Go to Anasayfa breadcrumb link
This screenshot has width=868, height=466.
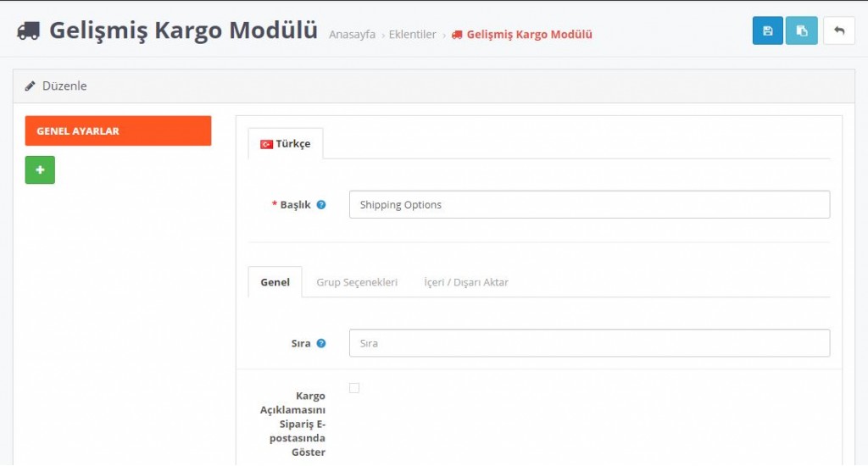[x=352, y=35]
